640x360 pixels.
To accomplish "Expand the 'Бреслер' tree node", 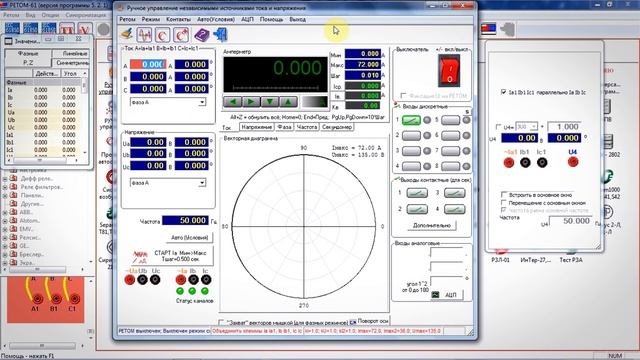I will tap(5, 254).
